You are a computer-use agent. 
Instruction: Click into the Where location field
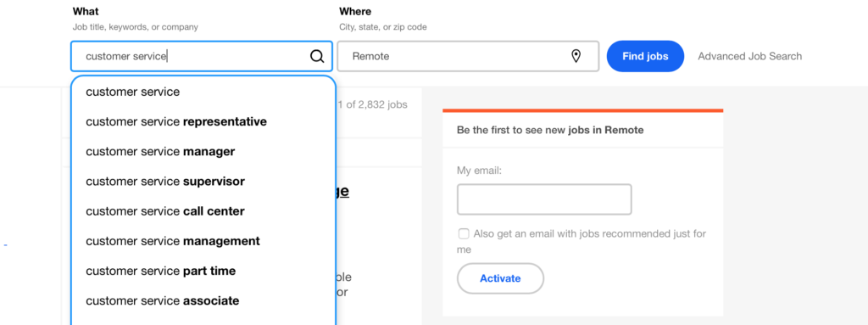click(x=468, y=56)
